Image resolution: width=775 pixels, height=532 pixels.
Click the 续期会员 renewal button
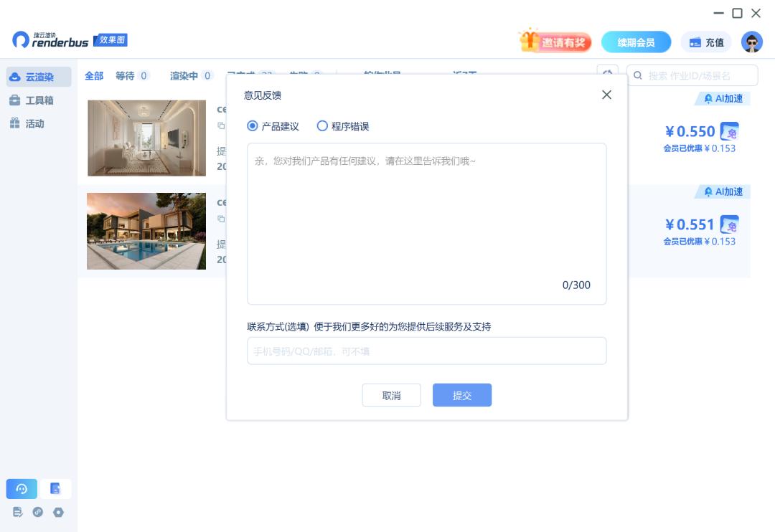[635, 42]
